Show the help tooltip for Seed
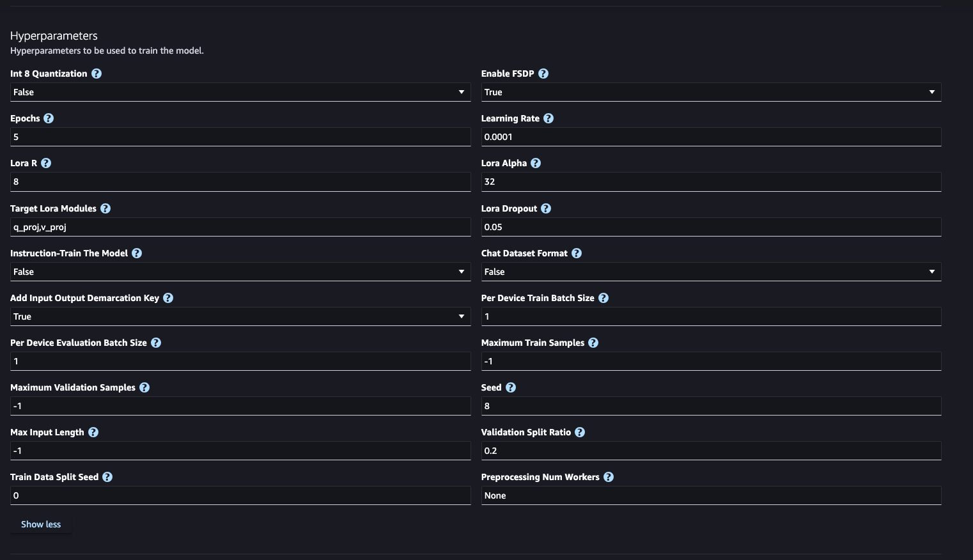 coord(511,387)
